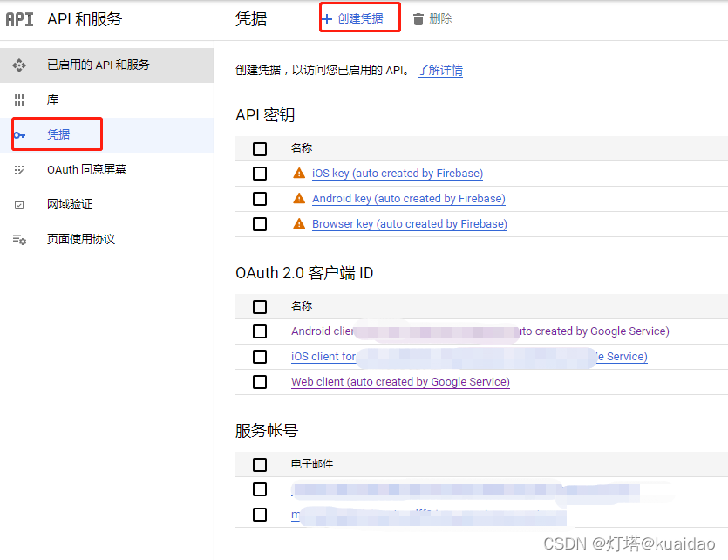Click the API logo at top left
The width and height of the screenshot is (728, 560).
20,19
